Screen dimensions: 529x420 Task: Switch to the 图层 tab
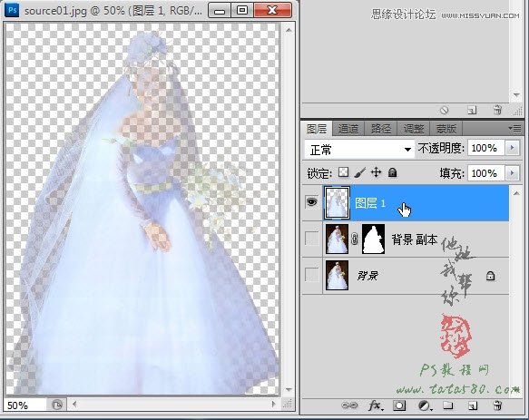pyautogui.click(x=317, y=129)
